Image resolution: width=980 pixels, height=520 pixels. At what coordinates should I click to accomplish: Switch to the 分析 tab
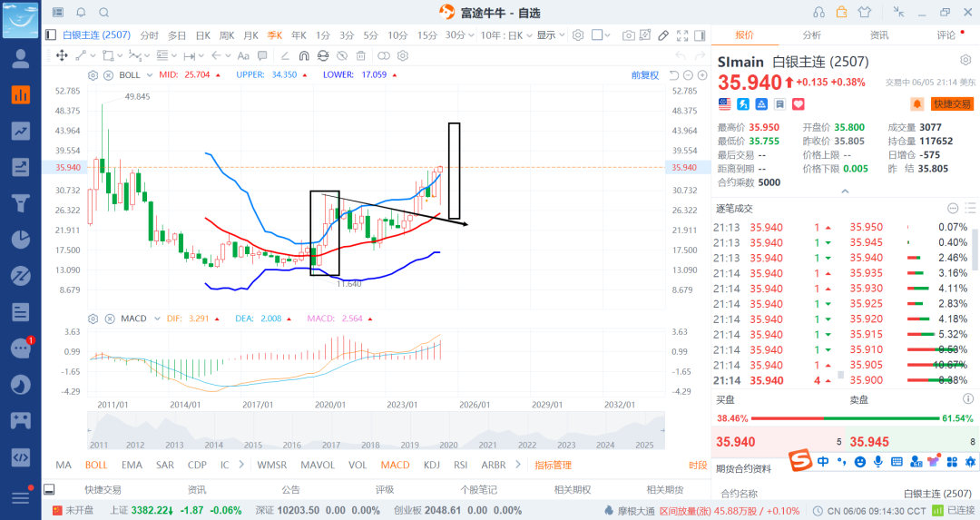point(811,35)
